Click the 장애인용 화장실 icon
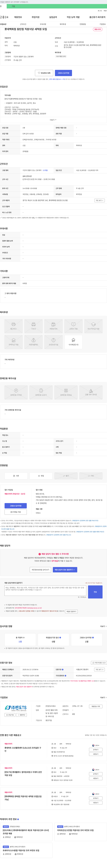This screenshot has width=107, height=868. [x=66, y=392]
